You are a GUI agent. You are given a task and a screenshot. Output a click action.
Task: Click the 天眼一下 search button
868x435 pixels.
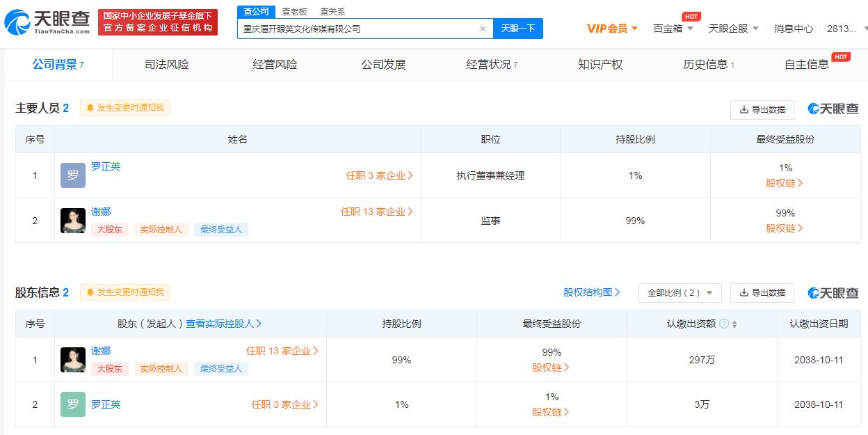(518, 28)
